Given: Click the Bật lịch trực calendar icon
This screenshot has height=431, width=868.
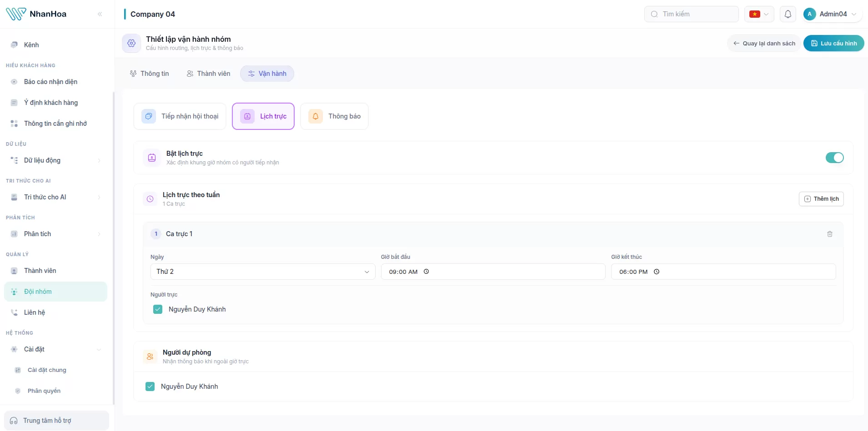Looking at the screenshot, I should (x=152, y=158).
